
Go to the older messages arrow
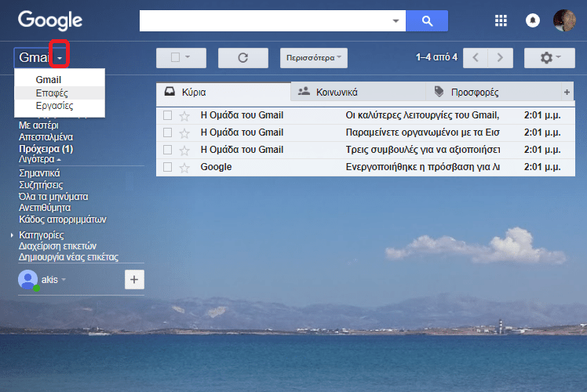500,57
